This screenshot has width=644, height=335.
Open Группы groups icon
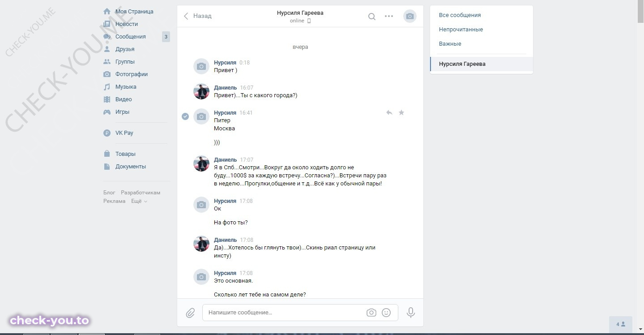pos(107,61)
